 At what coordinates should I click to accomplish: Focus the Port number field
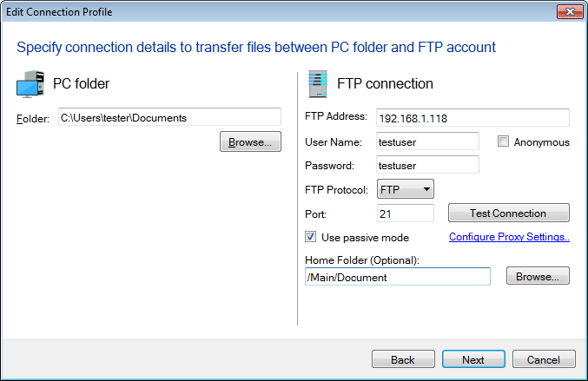click(405, 213)
